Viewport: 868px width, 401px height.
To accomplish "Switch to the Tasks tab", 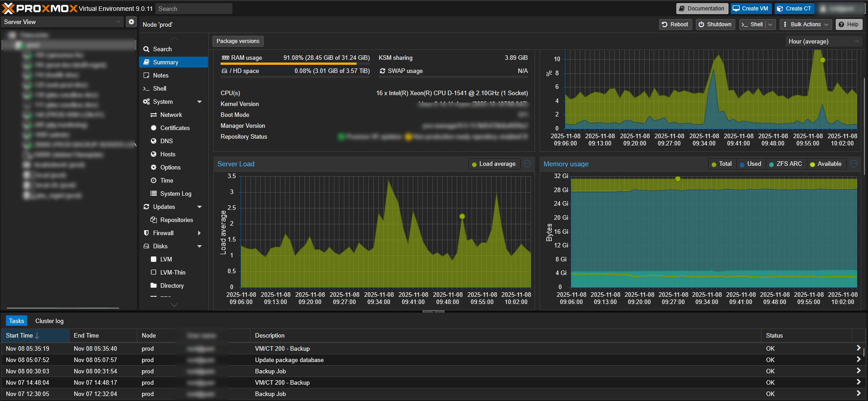I will 16,321.
